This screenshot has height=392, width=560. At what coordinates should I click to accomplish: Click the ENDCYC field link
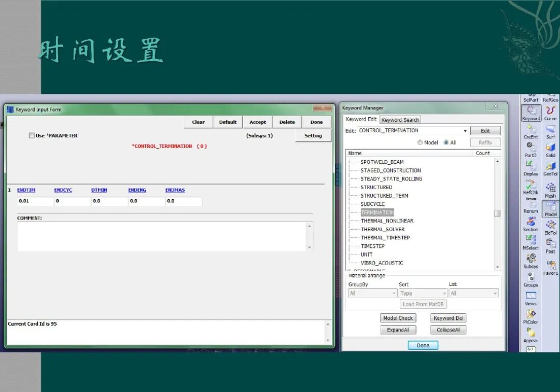coord(63,190)
